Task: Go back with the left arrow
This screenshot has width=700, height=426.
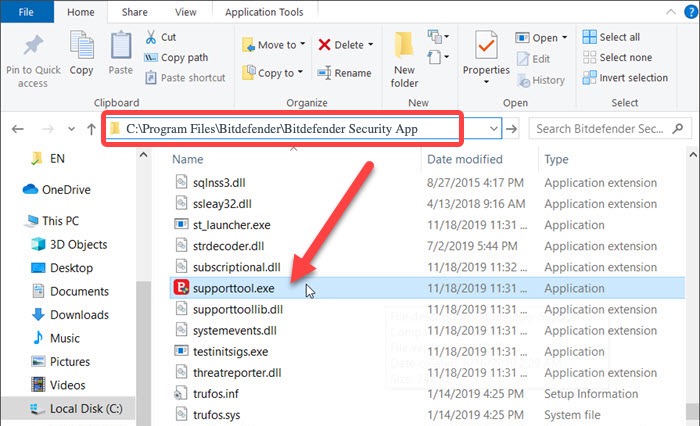Action: pyautogui.click(x=18, y=129)
